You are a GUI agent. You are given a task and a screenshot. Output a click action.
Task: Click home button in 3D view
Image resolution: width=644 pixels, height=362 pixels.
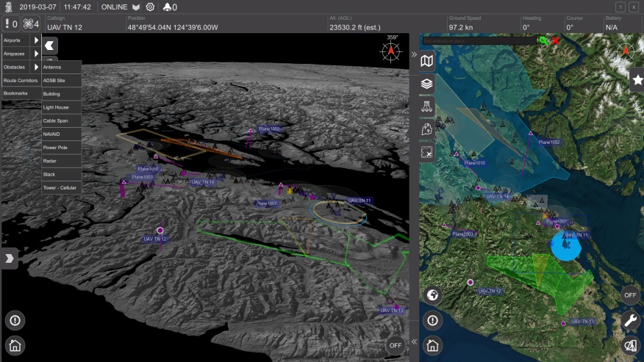pyautogui.click(x=15, y=344)
